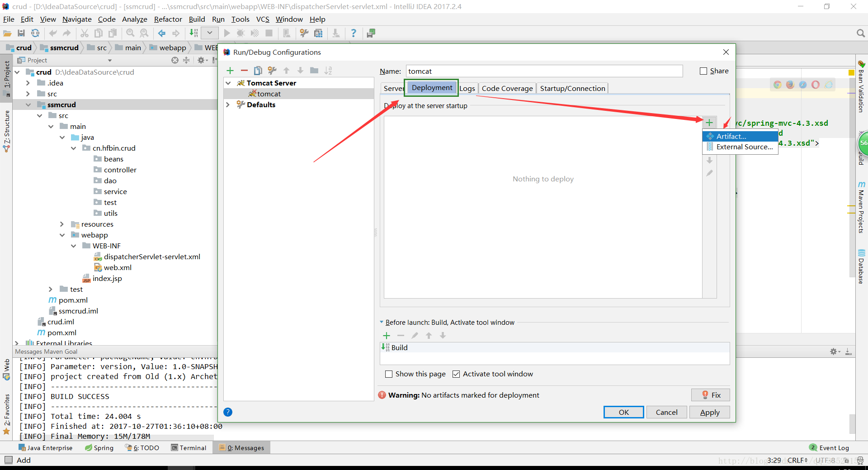The height and width of the screenshot is (470, 868).
Task: Click the green Run icon in toolbar
Action: pos(227,33)
